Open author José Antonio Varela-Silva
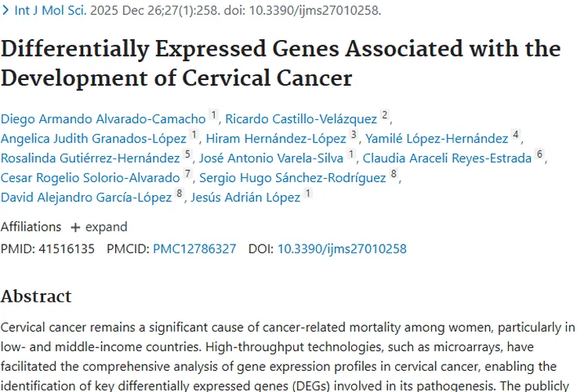588x392 pixels. pos(271,158)
